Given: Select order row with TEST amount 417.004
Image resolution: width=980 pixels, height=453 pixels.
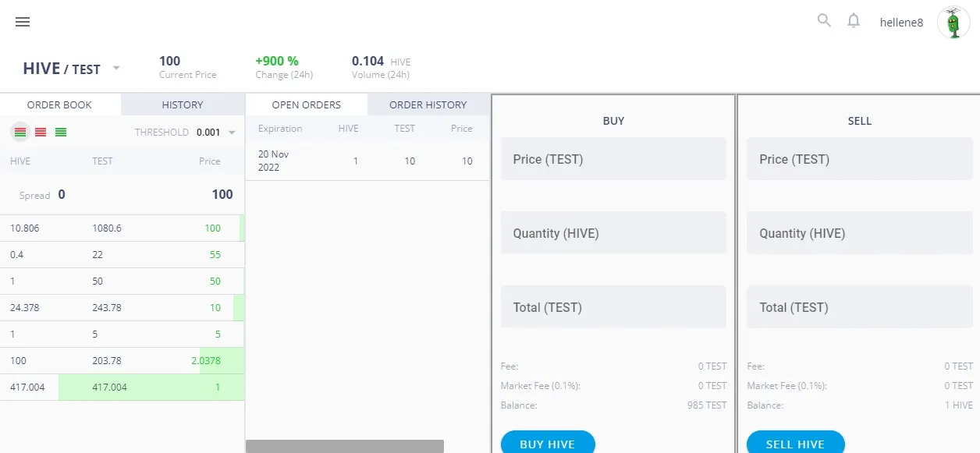Looking at the screenshot, I should 122,388.
